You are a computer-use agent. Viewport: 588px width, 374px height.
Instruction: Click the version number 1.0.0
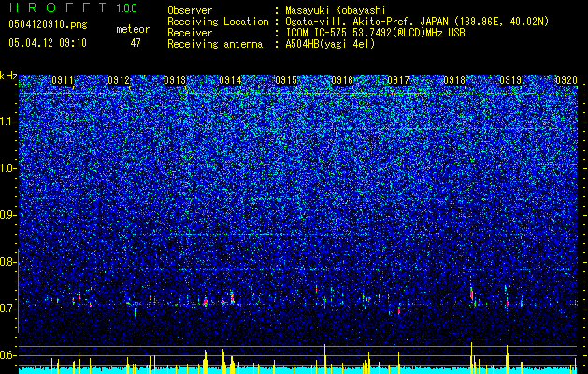(x=127, y=7)
